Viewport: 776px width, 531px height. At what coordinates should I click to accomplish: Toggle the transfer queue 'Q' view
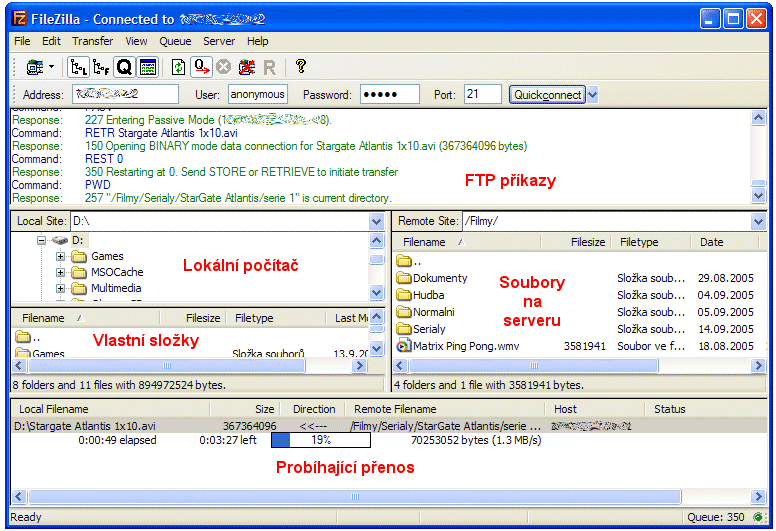point(124,67)
